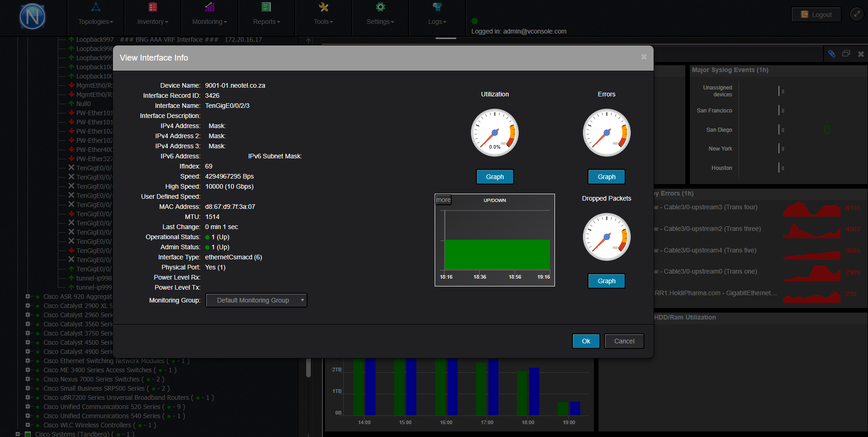Click the Utilization gauge

[x=495, y=133]
